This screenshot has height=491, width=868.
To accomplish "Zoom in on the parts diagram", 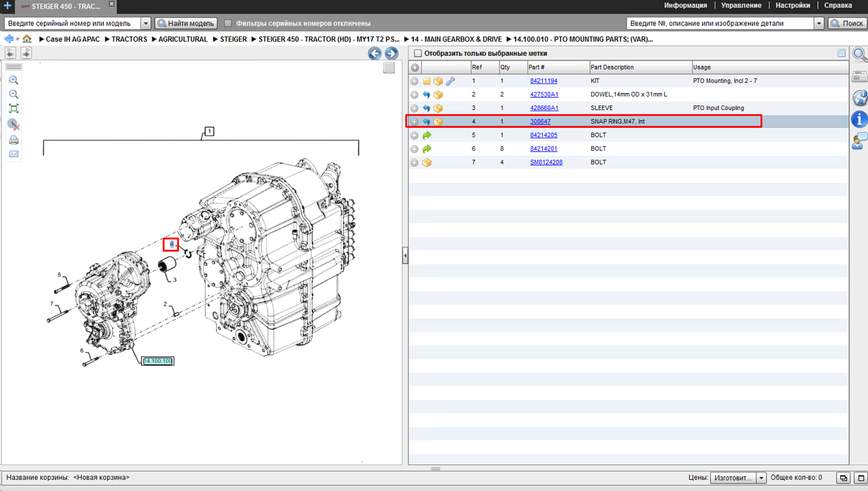I will (x=13, y=80).
